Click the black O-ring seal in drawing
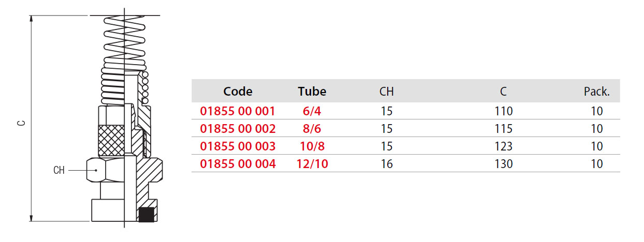644x242 pixels. click(x=147, y=215)
